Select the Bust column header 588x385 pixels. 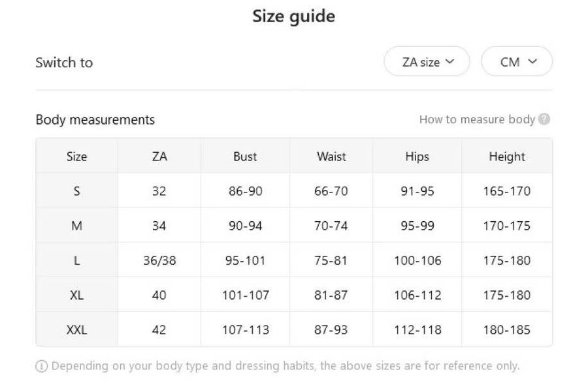(x=245, y=157)
